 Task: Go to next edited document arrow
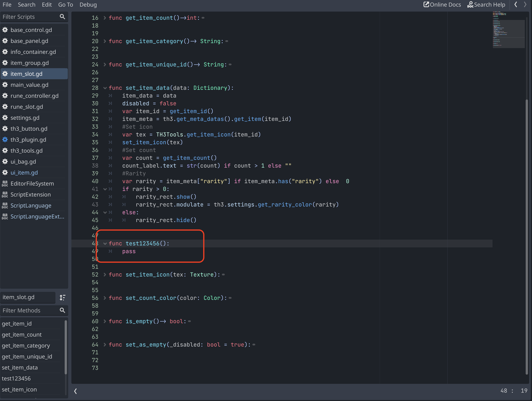pyautogui.click(x=525, y=5)
